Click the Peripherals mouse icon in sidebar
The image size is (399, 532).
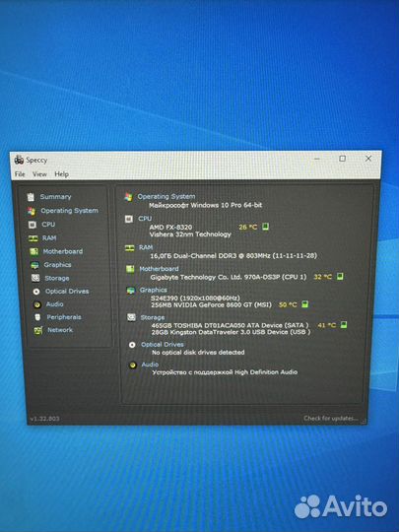(37, 317)
